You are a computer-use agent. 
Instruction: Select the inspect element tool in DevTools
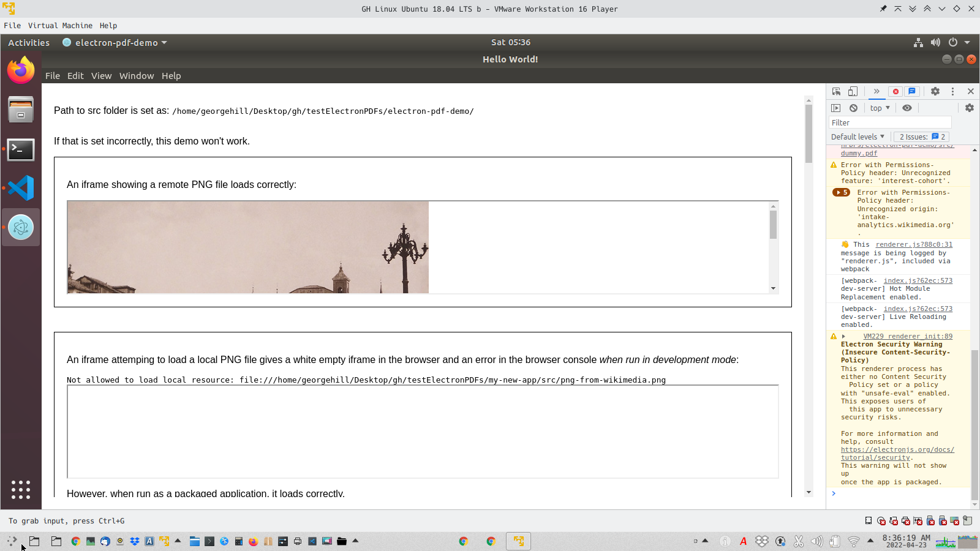(x=835, y=91)
